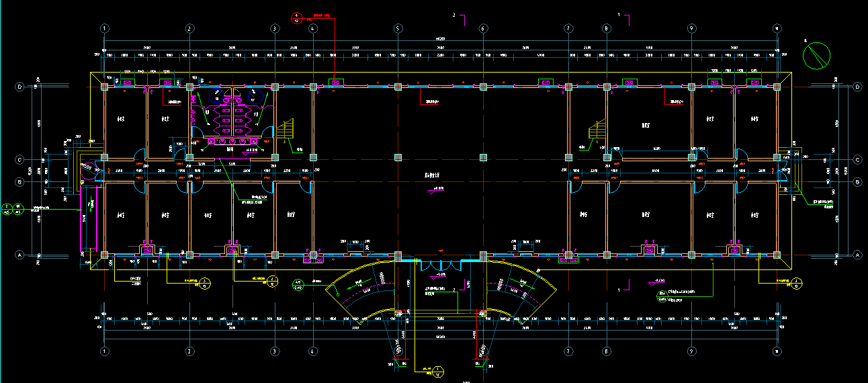Select the left blue circular restroom fixture
Image resolution: width=868 pixels, height=383 pixels.
click(218, 95)
